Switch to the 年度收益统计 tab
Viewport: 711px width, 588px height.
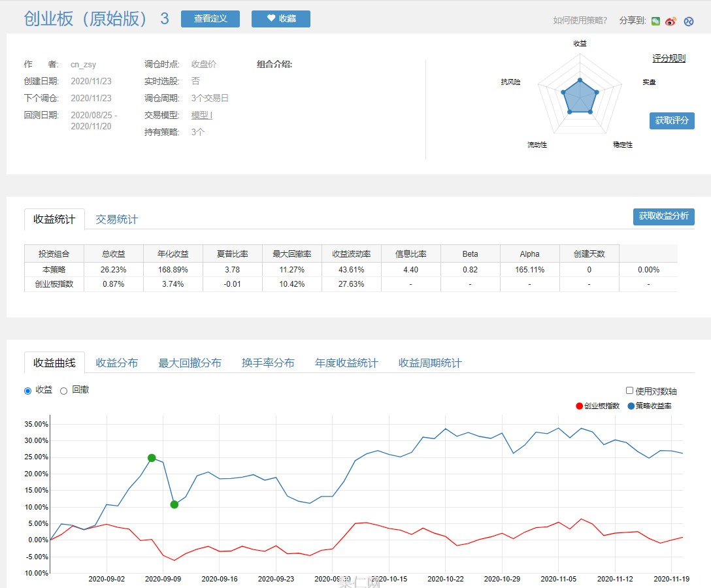[x=346, y=363]
